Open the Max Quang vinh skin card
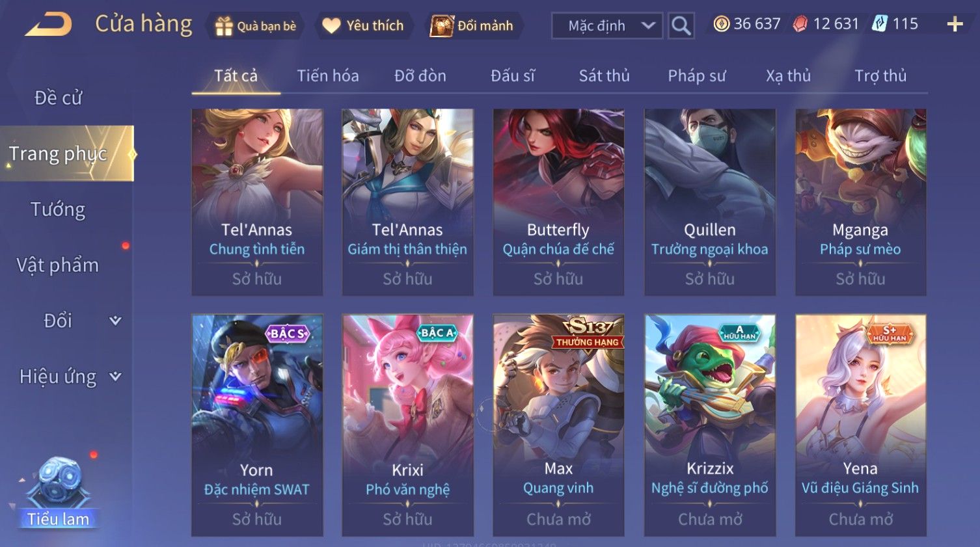 [558, 425]
